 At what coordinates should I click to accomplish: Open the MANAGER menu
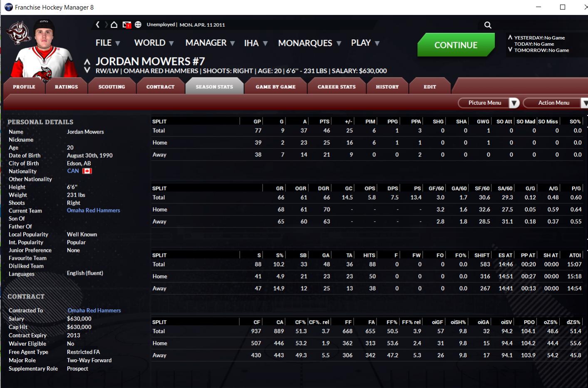(210, 43)
